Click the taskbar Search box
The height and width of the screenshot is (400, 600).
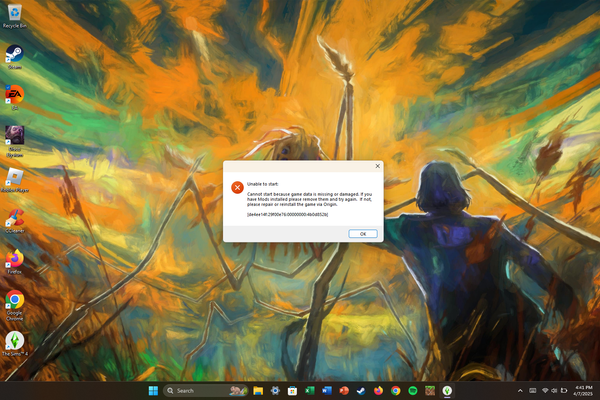(x=200, y=390)
